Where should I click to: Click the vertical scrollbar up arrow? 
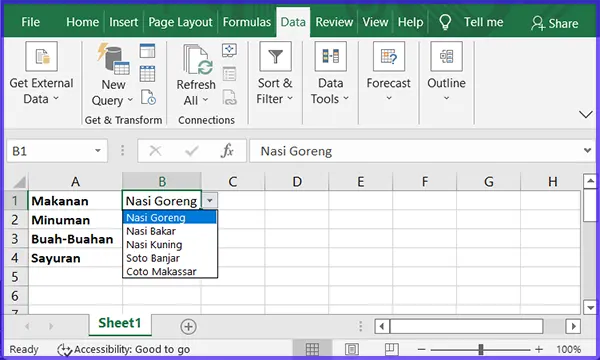590,181
